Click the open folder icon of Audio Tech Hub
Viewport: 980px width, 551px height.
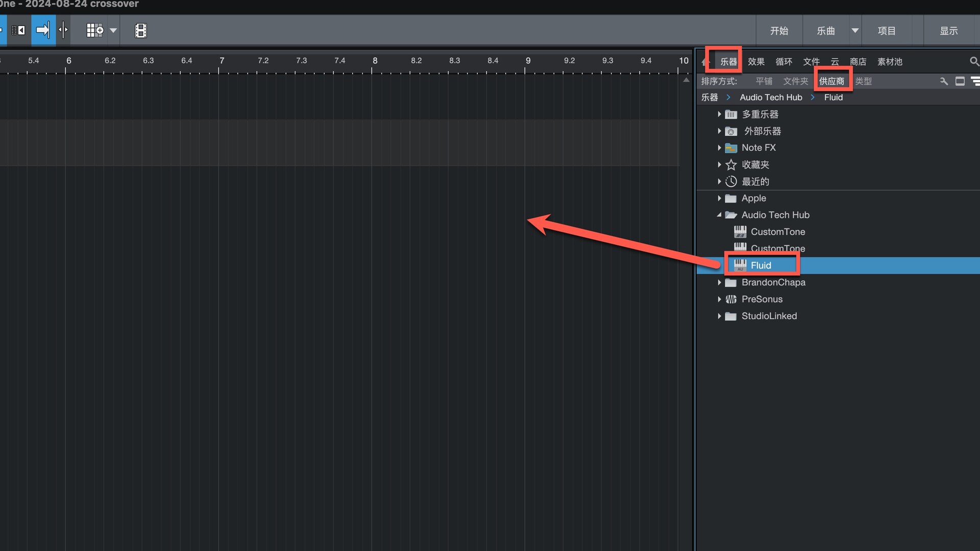(731, 215)
